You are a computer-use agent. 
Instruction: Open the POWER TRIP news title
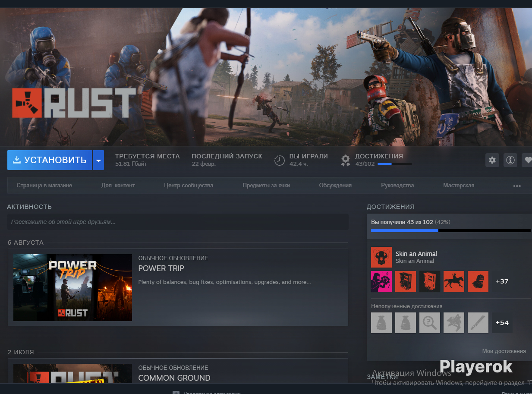(161, 268)
